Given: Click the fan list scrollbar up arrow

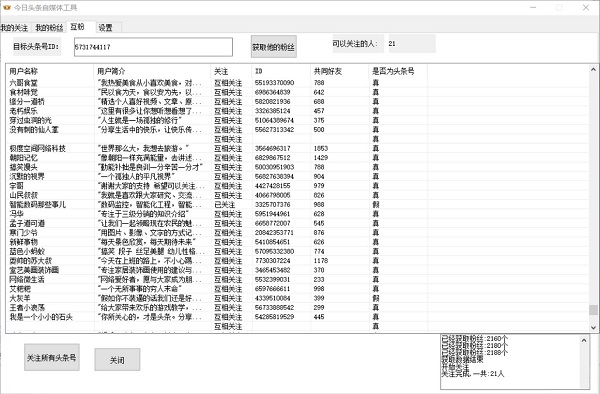Looking at the screenshot, I should click(x=593, y=70).
